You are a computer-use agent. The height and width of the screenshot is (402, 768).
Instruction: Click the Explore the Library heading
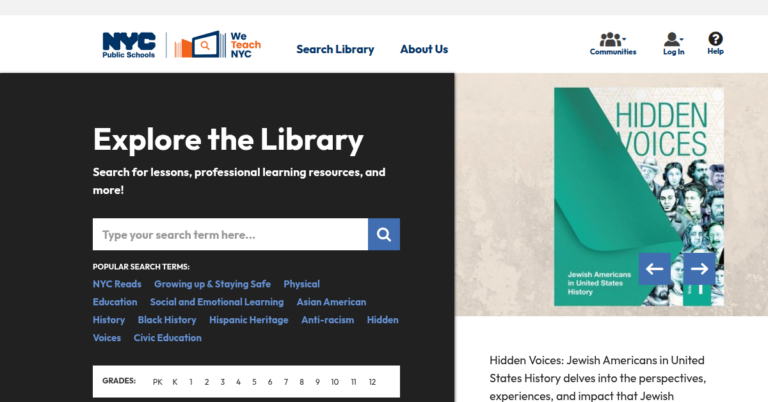point(228,140)
